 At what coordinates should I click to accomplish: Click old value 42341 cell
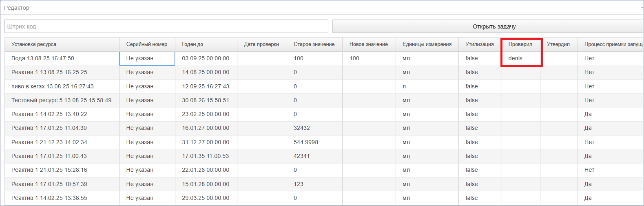314,156
